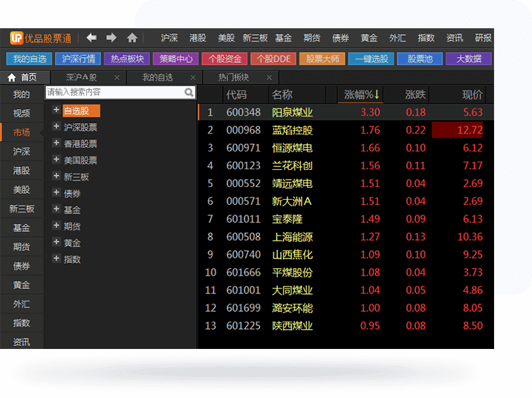
Task: Expand the 基金 tree node
Action: coord(56,209)
